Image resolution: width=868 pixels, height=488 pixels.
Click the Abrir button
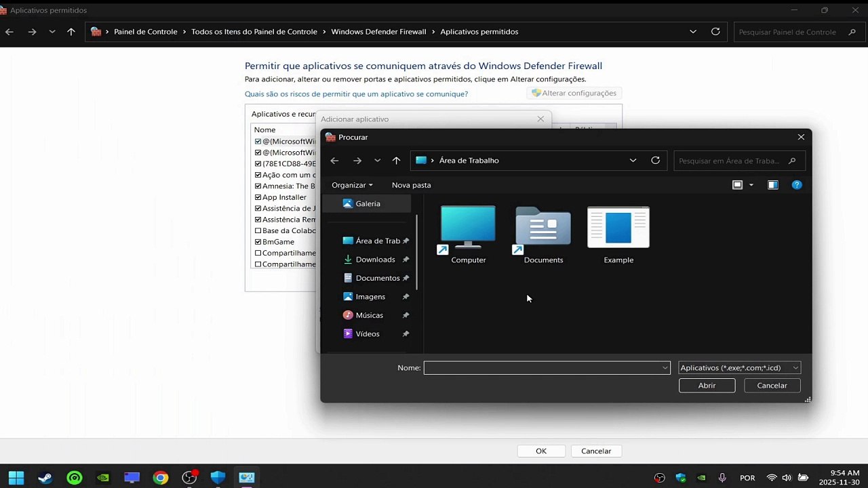tap(707, 385)
